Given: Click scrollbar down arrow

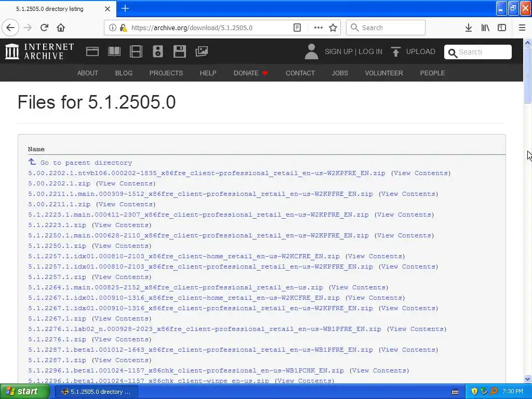Looking at the screenshot, I should coord(528,379).
